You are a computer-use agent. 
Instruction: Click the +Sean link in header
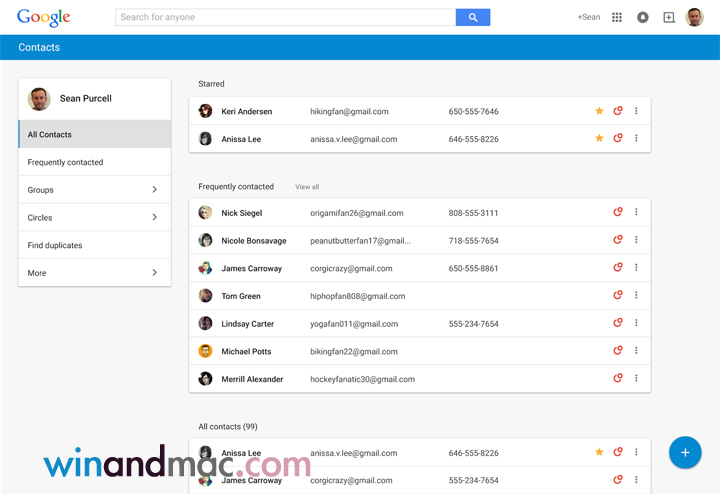(589, 17)
